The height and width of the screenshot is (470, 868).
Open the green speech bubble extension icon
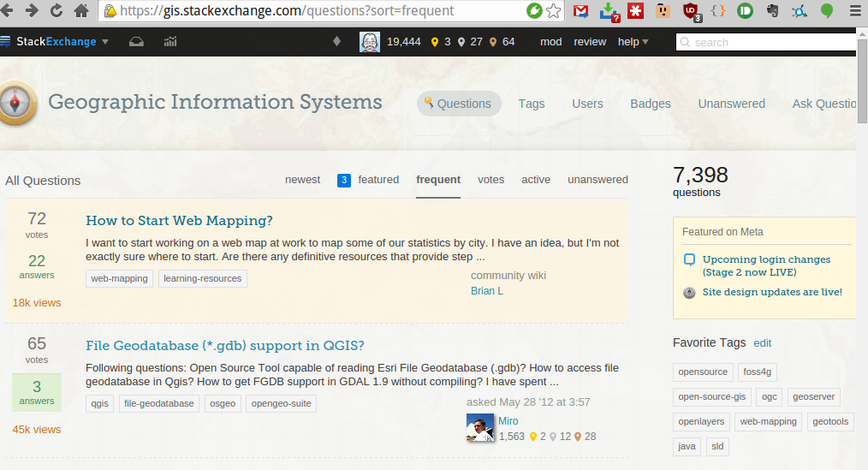pos(827,10)
